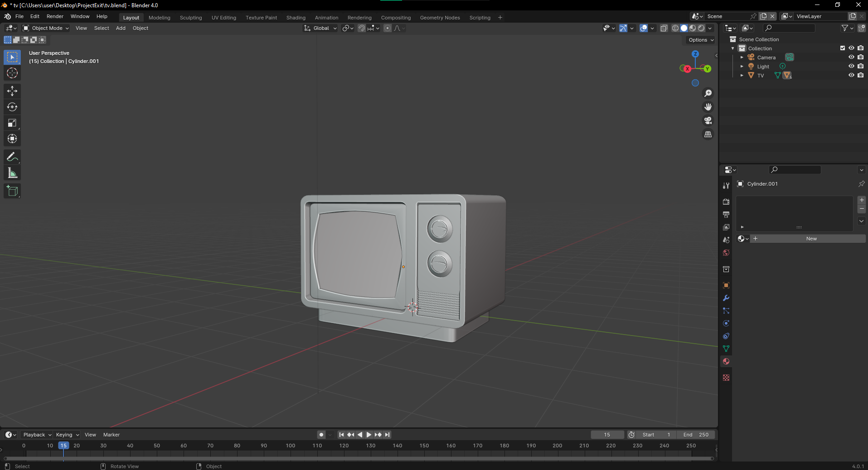Open the Modifiers wrench tab
The image size is (868, 470).
pyautogui.click(x=726, y=298)
